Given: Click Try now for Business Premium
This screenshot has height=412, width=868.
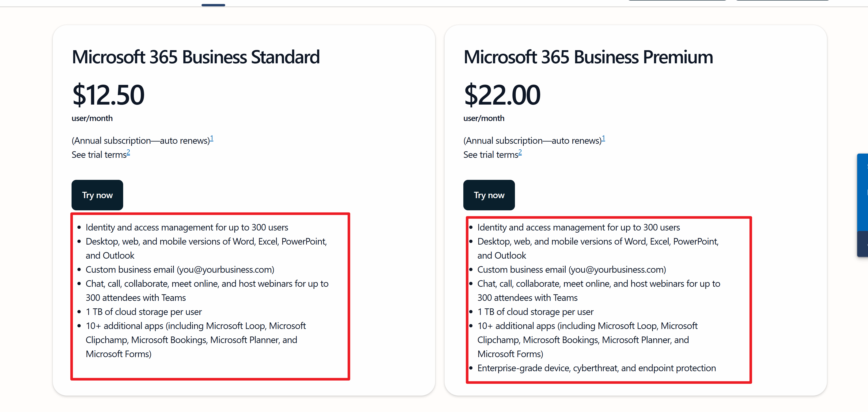Looking at the screenshot, I should click(x=489, y=195).
